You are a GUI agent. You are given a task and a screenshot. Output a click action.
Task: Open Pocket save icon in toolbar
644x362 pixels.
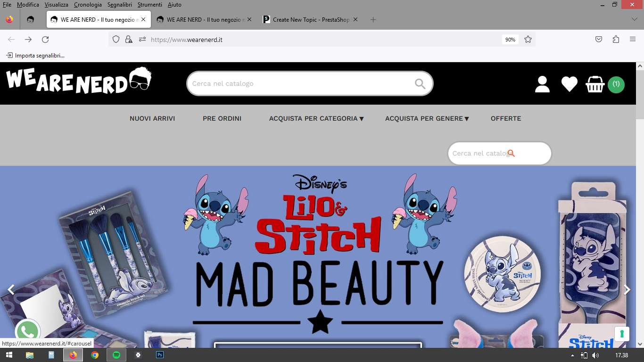coord(599,40)
